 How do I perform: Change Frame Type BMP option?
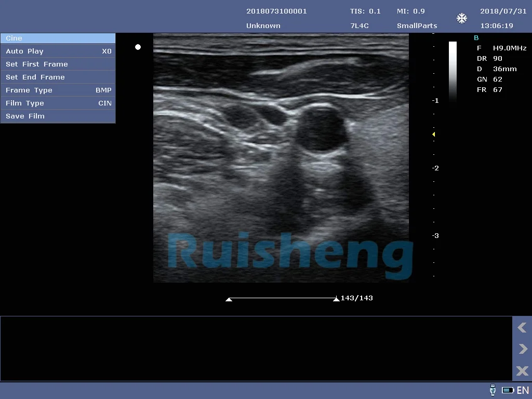pyautogui.click(x=58, y=90)
